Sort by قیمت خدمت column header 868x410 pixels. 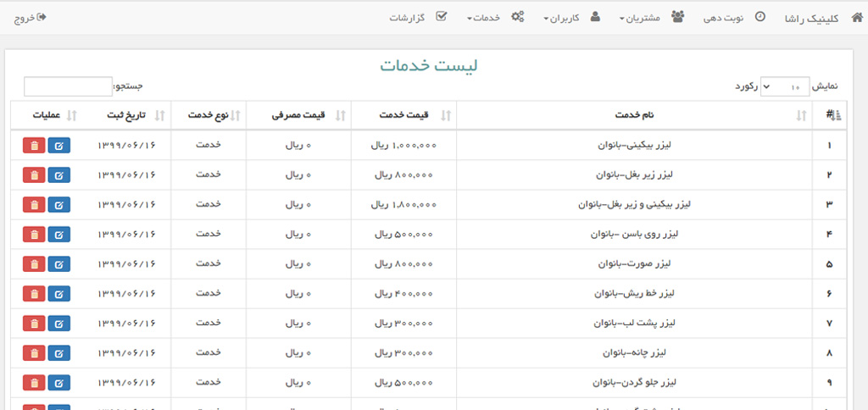(403, 115)
